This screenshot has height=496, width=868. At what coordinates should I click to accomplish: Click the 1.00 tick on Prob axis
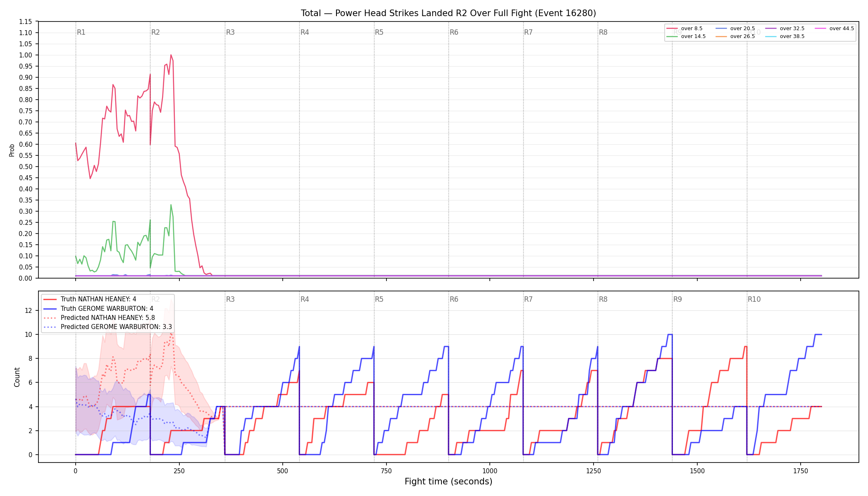(x=26, y=55)
